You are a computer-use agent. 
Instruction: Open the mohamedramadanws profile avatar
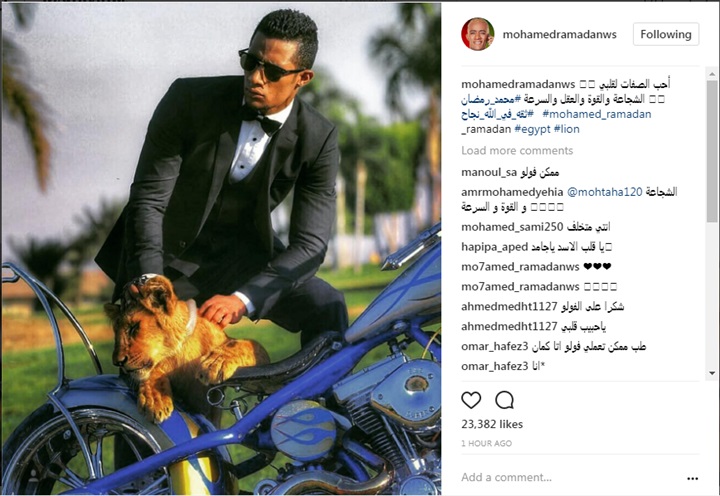click(478, 34)
